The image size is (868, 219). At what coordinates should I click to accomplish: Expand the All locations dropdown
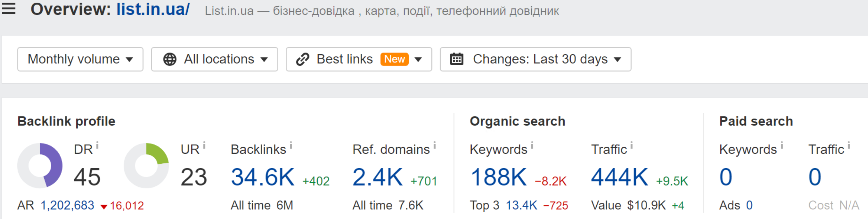[x=214, y=59]
